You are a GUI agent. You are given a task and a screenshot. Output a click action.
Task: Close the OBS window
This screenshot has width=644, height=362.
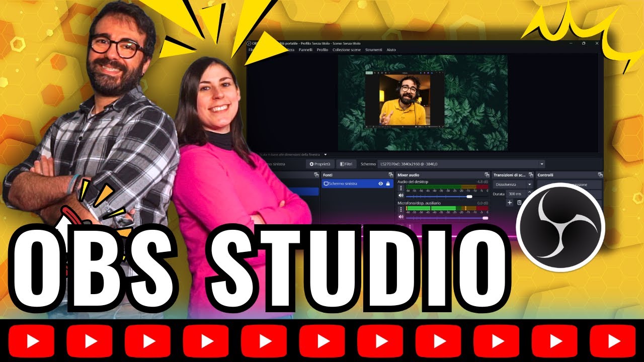[x=597, y=43]
